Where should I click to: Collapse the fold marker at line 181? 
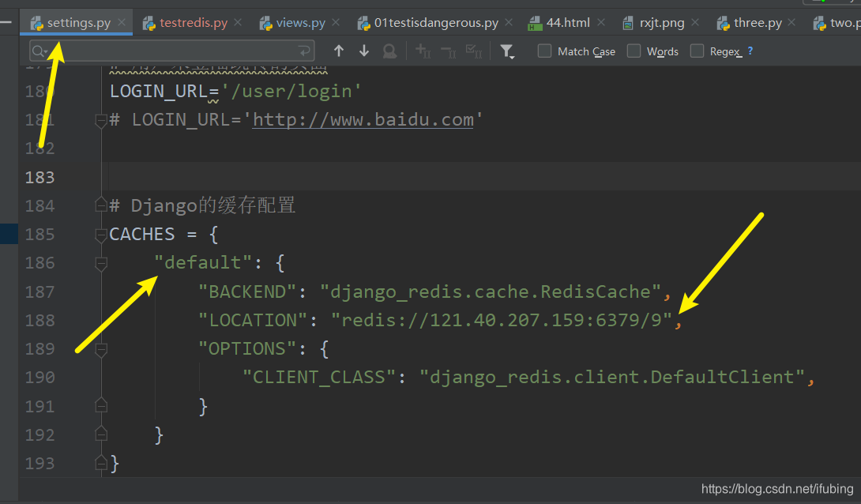[101, 120]
